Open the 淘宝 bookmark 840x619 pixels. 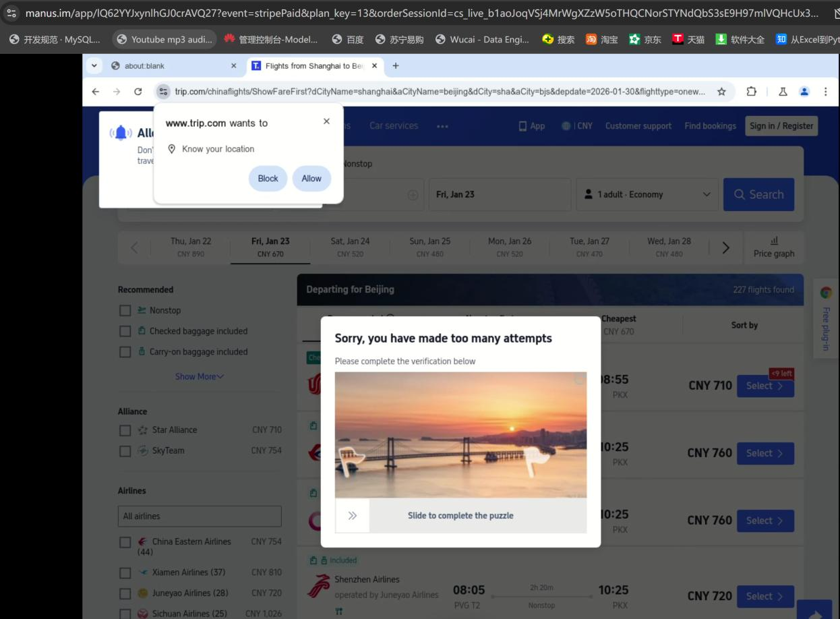tap(602, 40)
